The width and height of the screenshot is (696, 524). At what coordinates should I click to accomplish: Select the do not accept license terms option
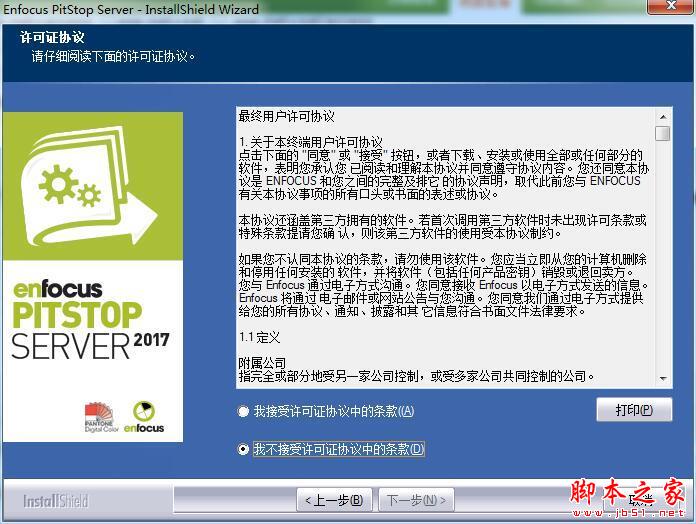(x=243, y=449)
